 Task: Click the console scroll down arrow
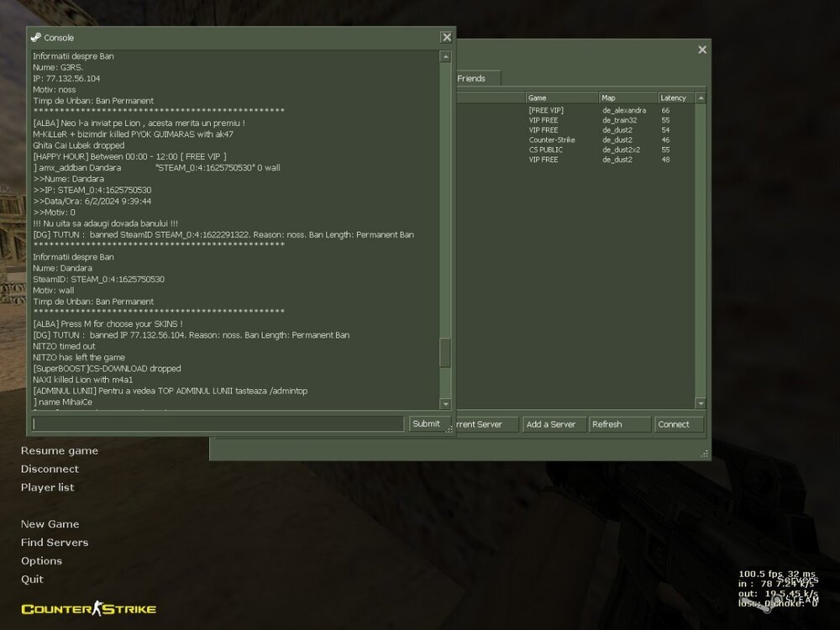(x=445, y=404)
